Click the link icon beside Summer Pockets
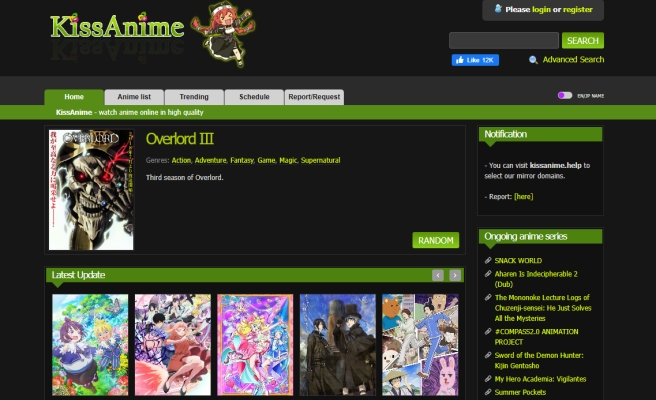Image resolution: width=656 pixels, height=400 pixels. (x=488, y=392)
